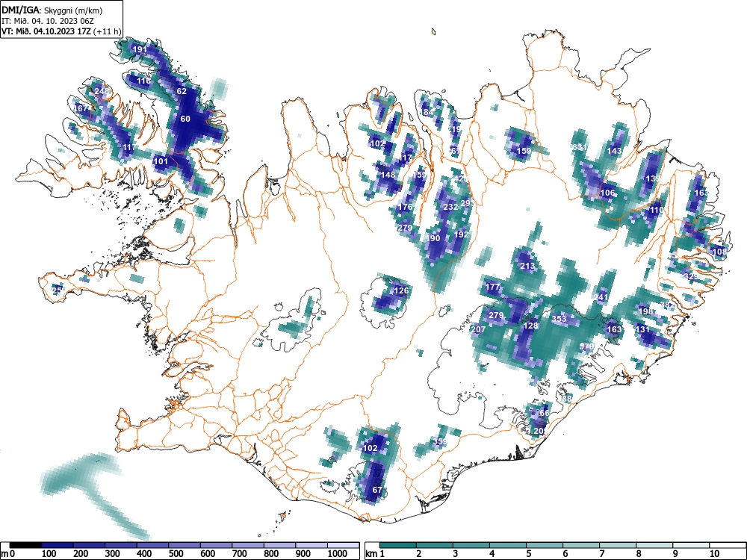Click the '300' label on the metre legend
Viewport: 747px width, 560px height.
click(112, 554)
